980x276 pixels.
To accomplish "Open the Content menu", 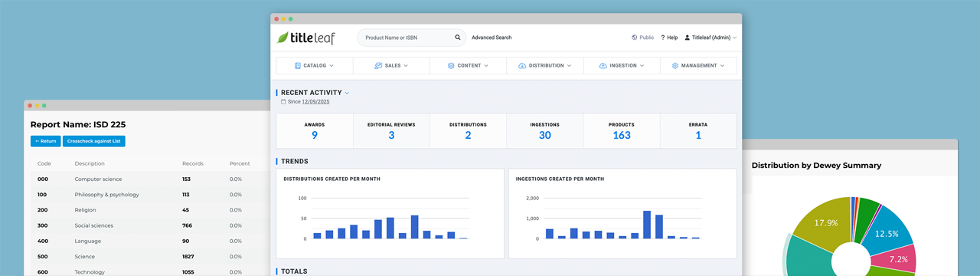I will tap(468, 66).
